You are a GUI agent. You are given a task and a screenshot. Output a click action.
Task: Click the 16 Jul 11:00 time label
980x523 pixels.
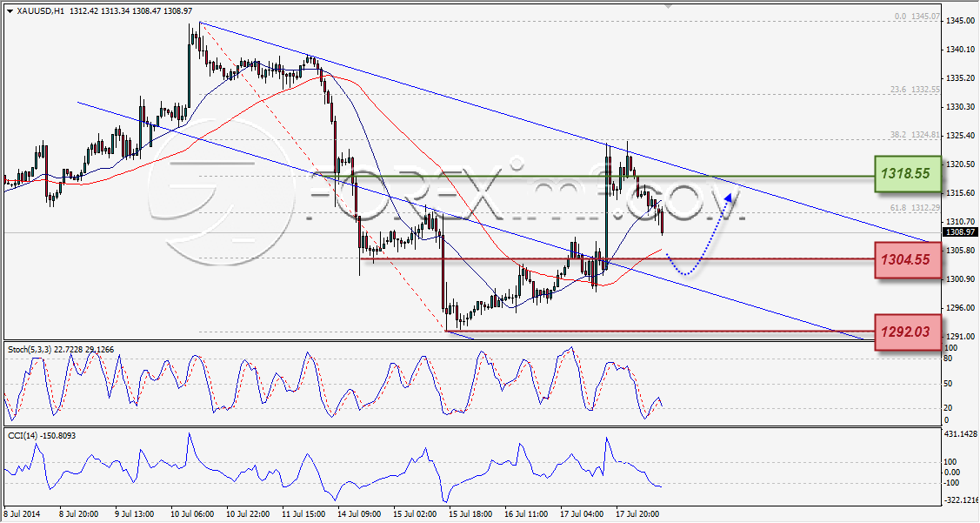526,514
